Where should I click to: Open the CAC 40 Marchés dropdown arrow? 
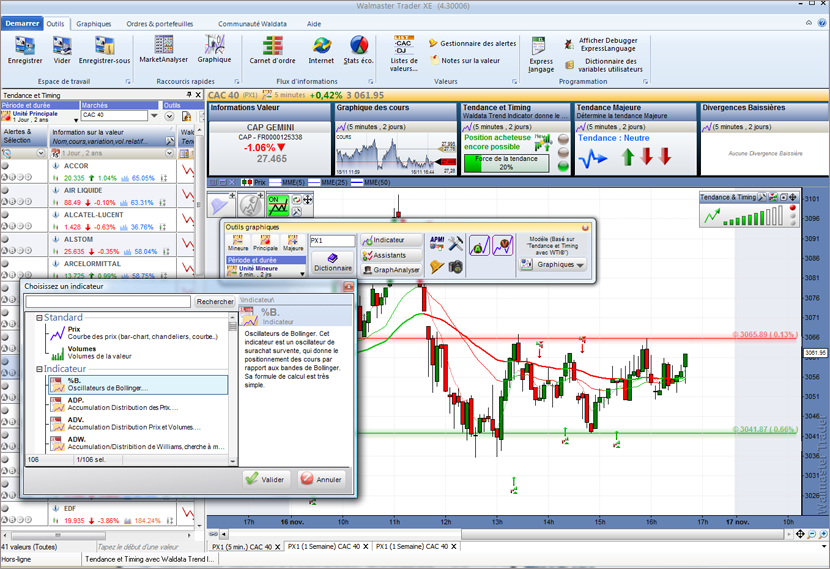(154, 115)
